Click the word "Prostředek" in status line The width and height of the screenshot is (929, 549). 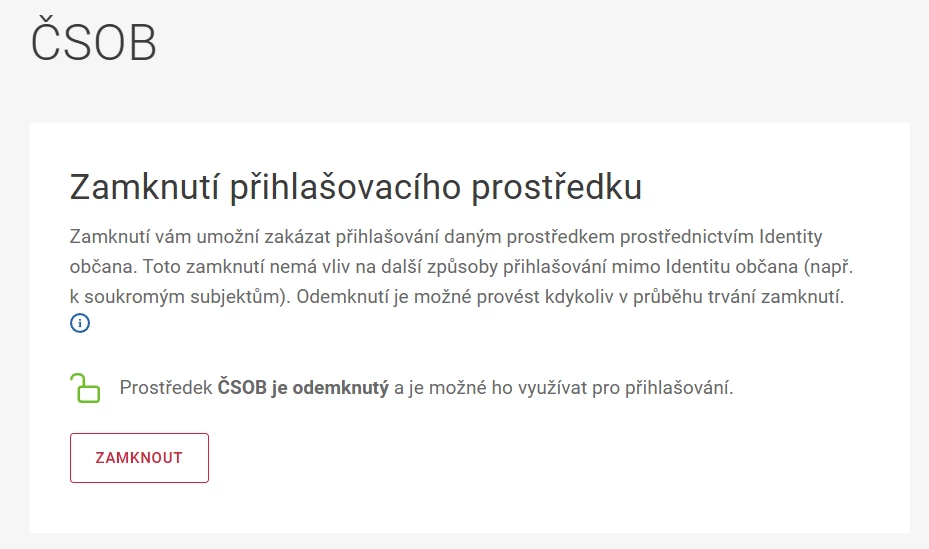(166, 388)
